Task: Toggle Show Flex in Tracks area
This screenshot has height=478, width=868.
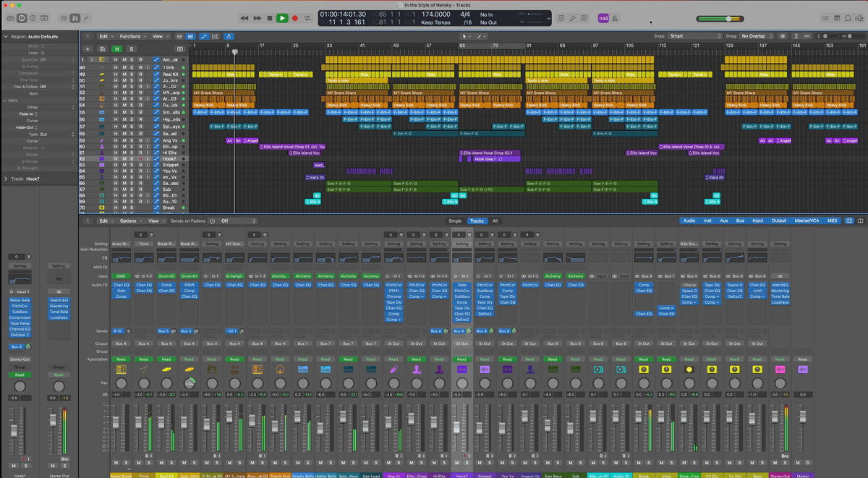Action: (216, 36)
